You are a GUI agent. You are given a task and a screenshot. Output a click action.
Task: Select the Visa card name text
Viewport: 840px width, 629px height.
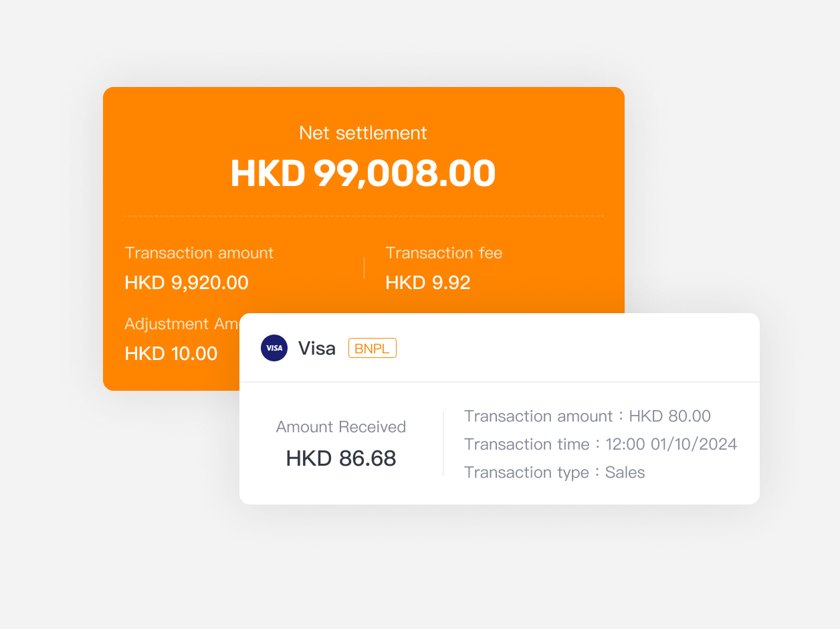click(x=317, y=348)
